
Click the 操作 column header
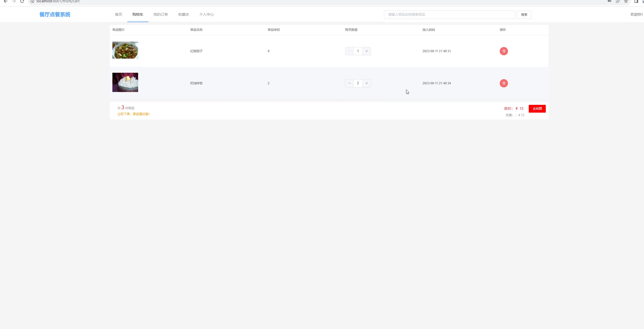(503, 30)
